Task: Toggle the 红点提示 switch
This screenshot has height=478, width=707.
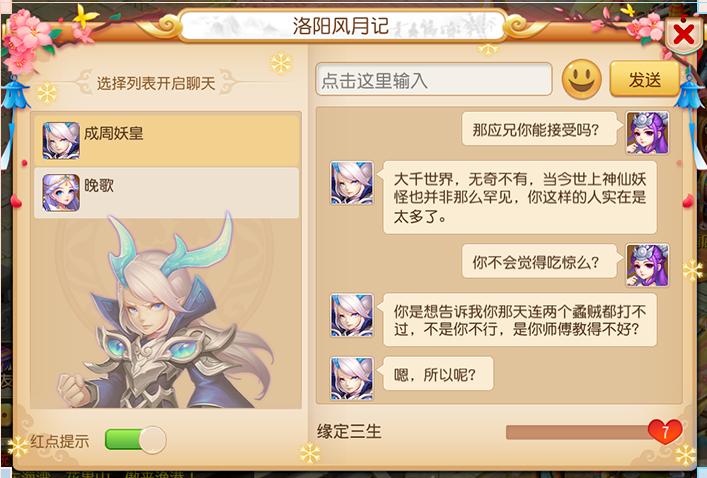Action: [136, 439]
